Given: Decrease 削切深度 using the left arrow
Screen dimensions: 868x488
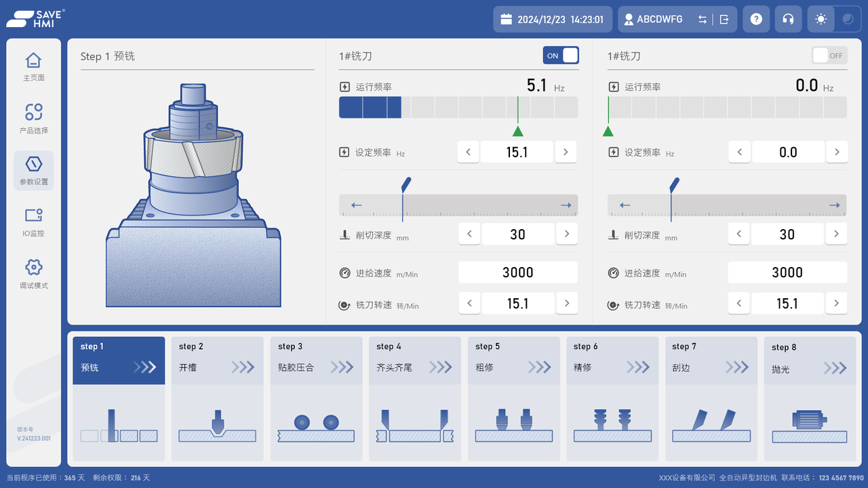Looking at the screenshot, I should point(469,233).
